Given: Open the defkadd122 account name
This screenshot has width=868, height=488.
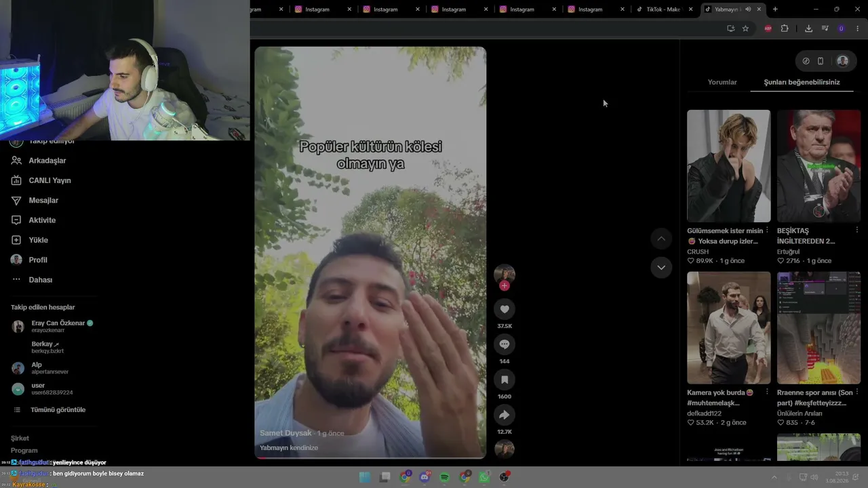Looking at the screenshot, I should (704, 413).
